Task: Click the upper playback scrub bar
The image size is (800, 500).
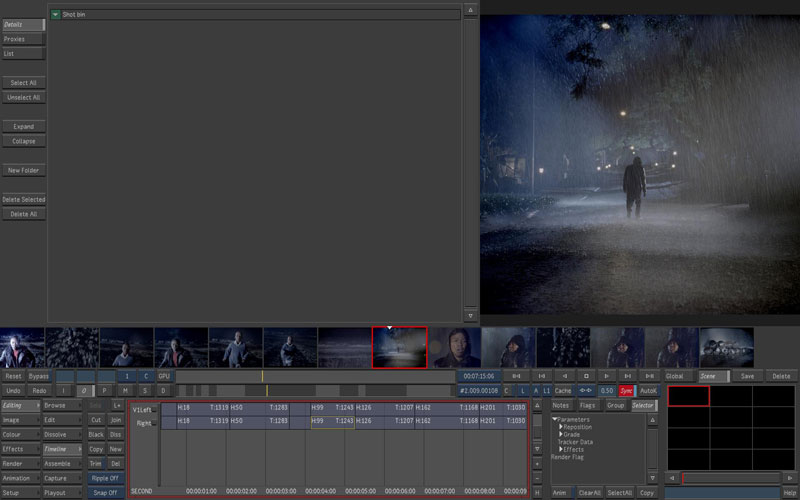Action: coord(315,377)
